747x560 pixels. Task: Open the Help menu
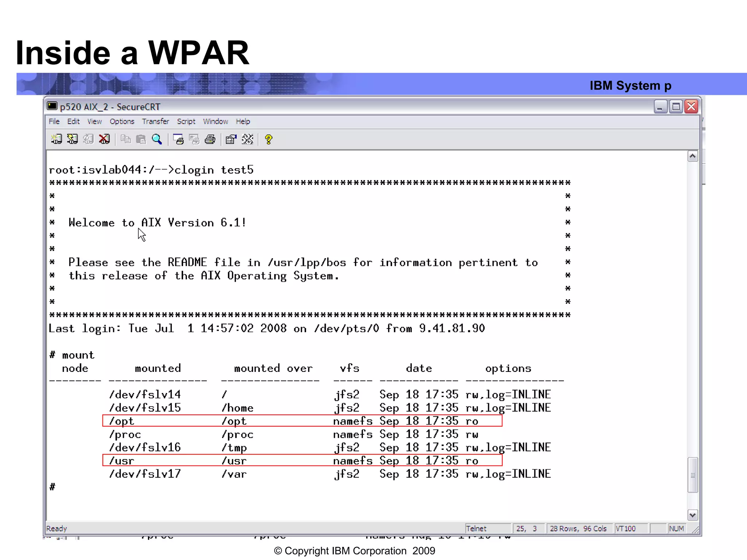click(x=243, y=121)
